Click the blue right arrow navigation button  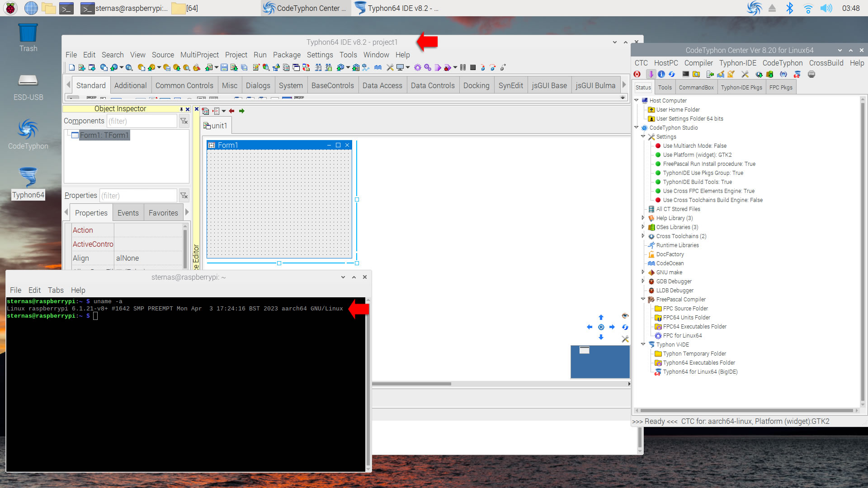coord(612,327)
